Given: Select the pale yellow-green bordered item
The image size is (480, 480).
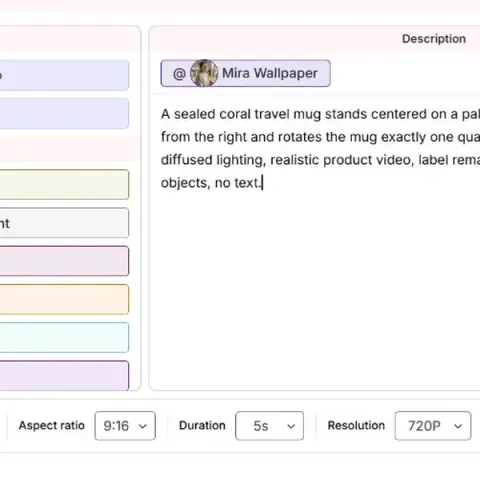Looking at the screenshot, I should pos(64,184).
